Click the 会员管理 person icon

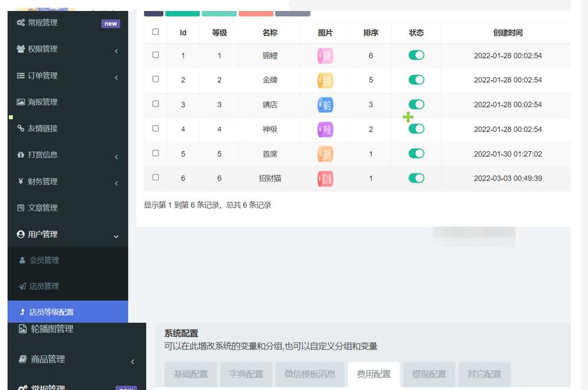pos(22,260)
